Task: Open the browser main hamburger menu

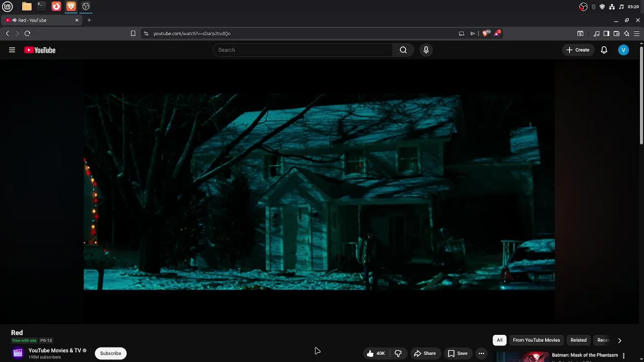Action: [x=636, y=34]
